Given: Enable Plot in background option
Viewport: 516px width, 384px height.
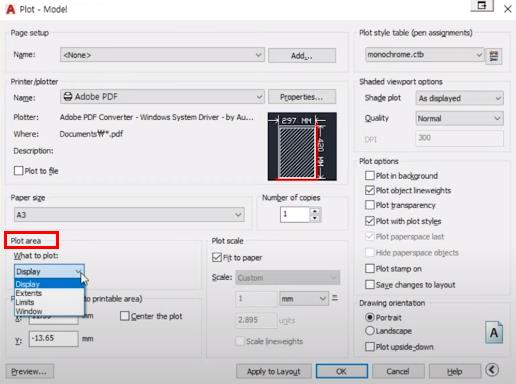Looking at the screenshot, I should [370, 175].
